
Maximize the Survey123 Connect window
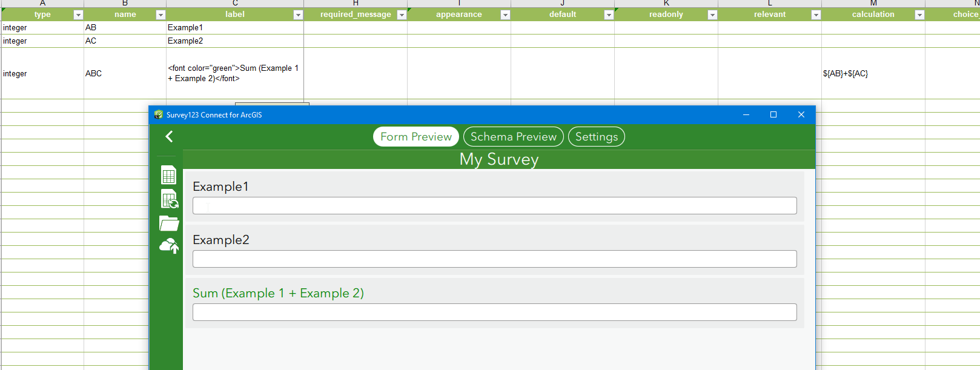tap(773, 114)
